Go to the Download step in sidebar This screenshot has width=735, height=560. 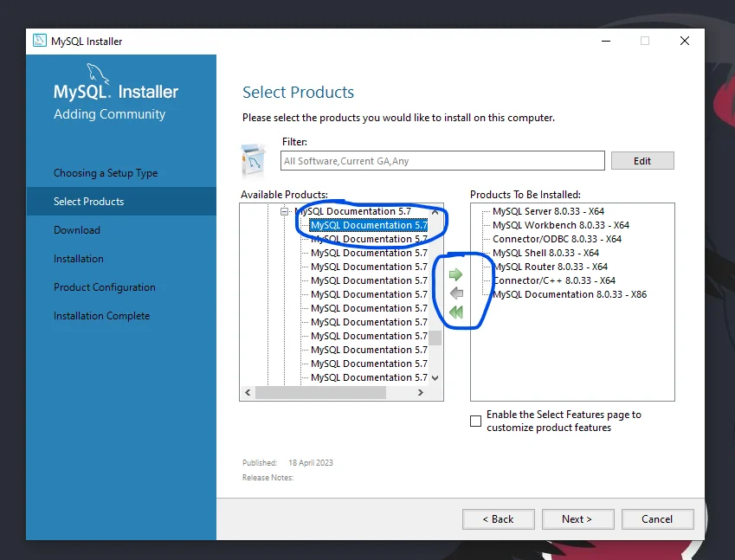coord(77,230)
